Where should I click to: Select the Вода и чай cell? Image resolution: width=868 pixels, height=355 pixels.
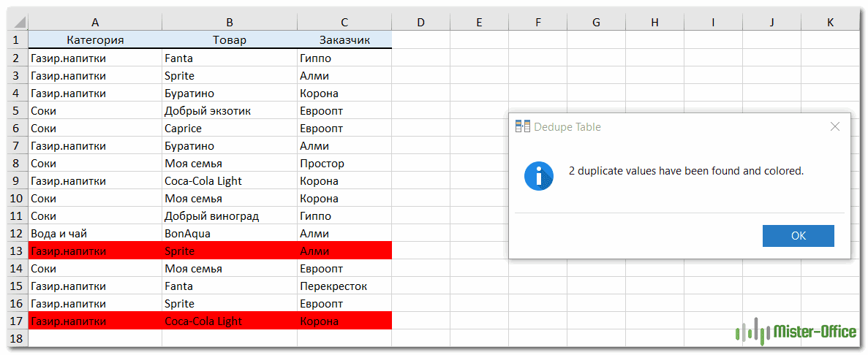95,234
